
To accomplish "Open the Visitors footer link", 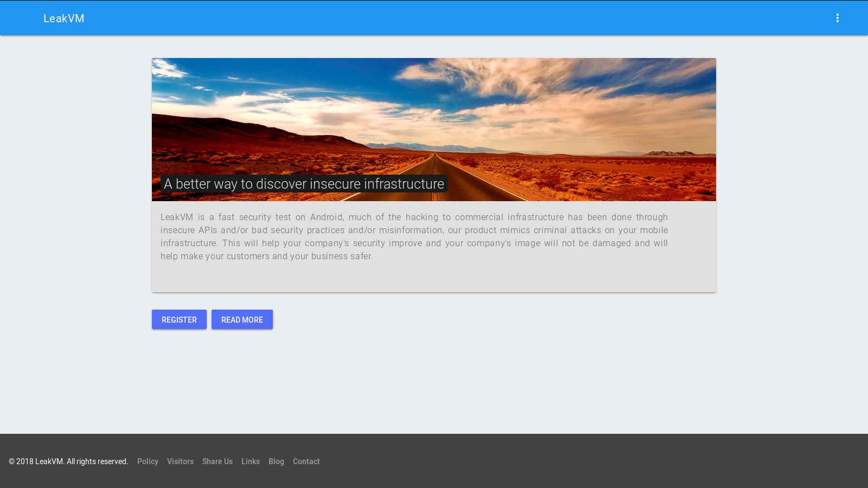I will 180,461.
